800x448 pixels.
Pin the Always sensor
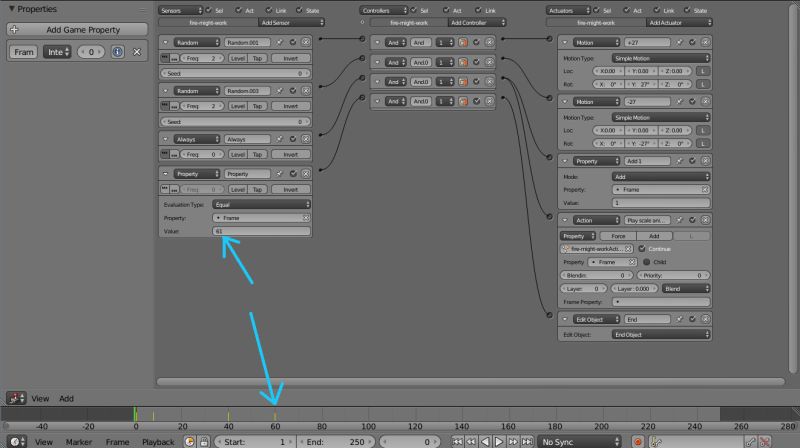click(x=280, y=139)
